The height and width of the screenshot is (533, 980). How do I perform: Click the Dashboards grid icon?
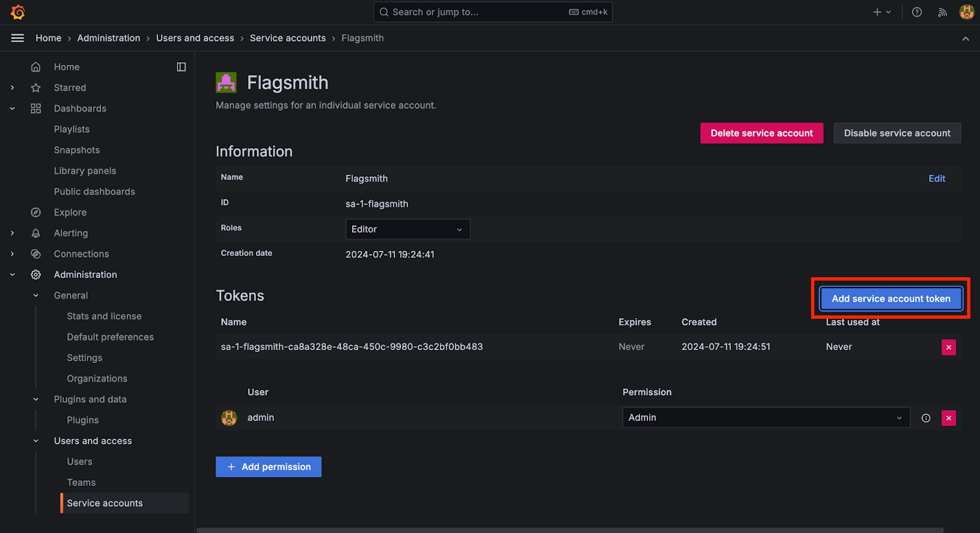36,108
